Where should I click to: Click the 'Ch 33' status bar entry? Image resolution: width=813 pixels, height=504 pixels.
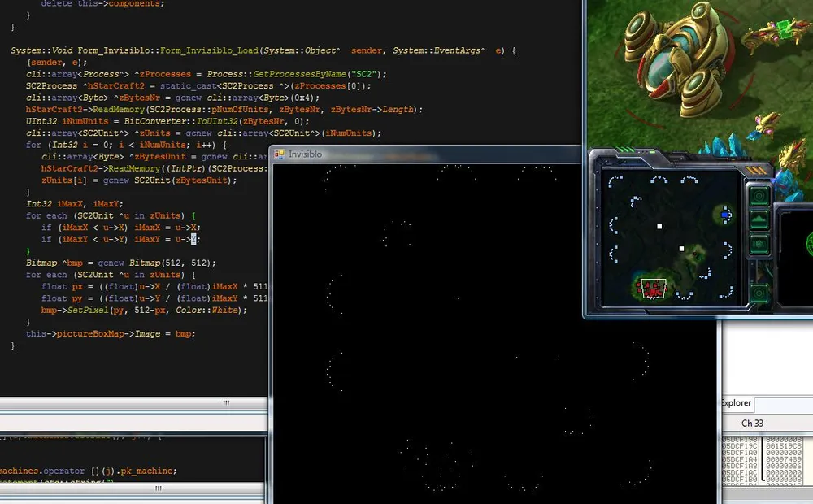[752, 423]
